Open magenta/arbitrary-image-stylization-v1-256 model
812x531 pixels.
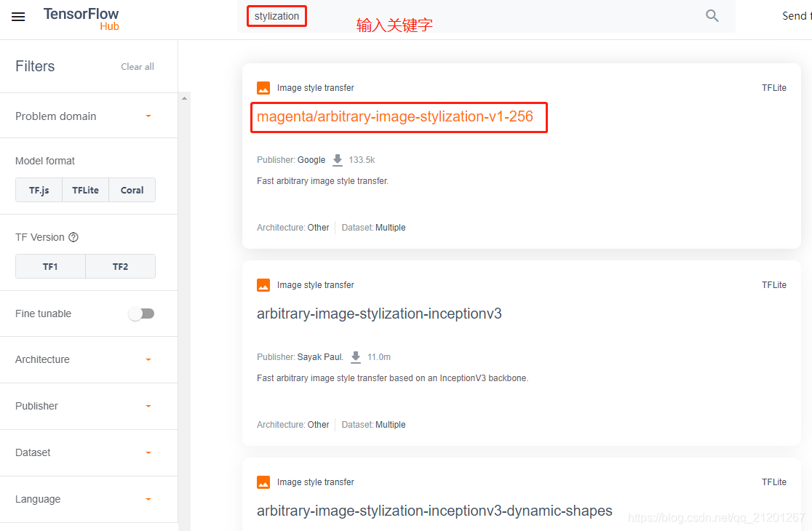coord(394,116)
